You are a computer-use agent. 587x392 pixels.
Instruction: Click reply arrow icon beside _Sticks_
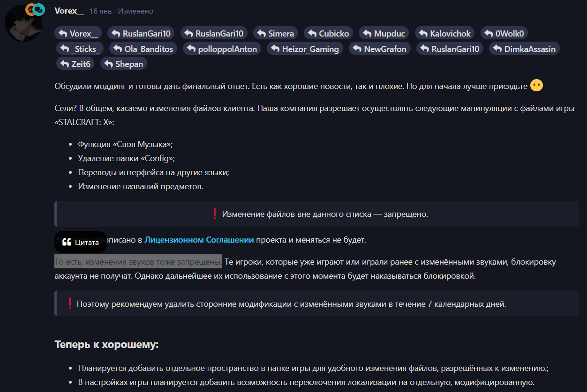coord(64,49)
